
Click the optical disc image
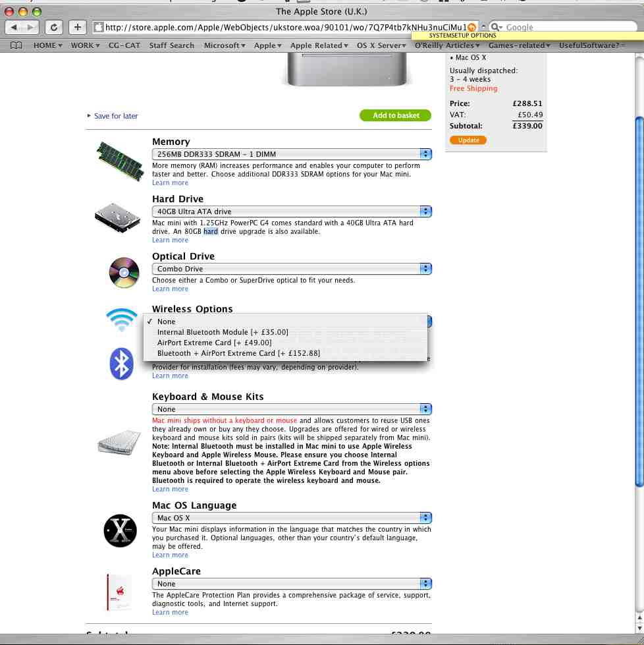click(x=124, y=272)
